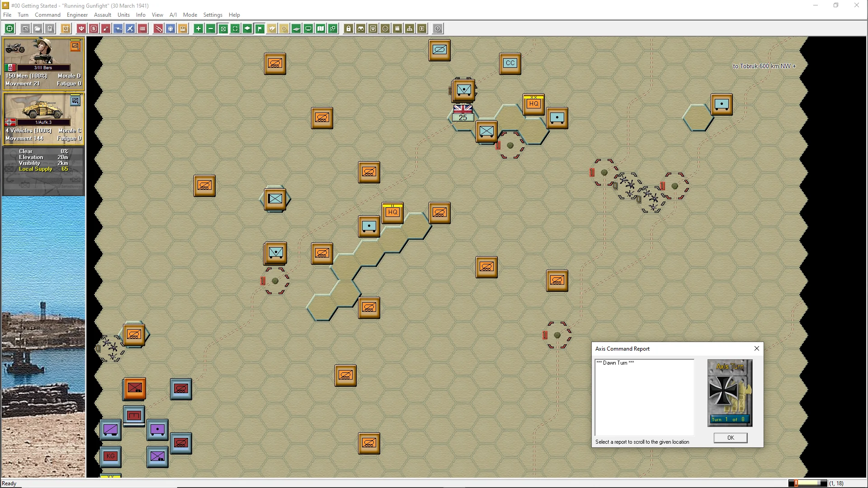
Task: Toggle the green boxed-X toolbar button
Action: pyautogui.click(x=223, y=28)
